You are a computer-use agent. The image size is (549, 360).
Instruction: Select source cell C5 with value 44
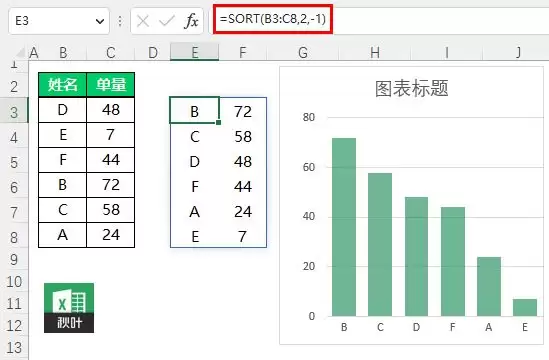[111, 160]
